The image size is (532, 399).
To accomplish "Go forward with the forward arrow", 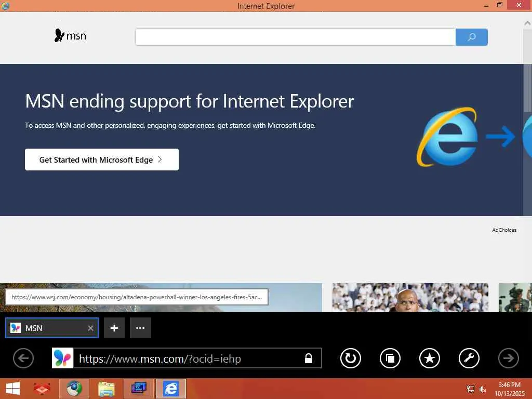I will (x=509, y=358).
